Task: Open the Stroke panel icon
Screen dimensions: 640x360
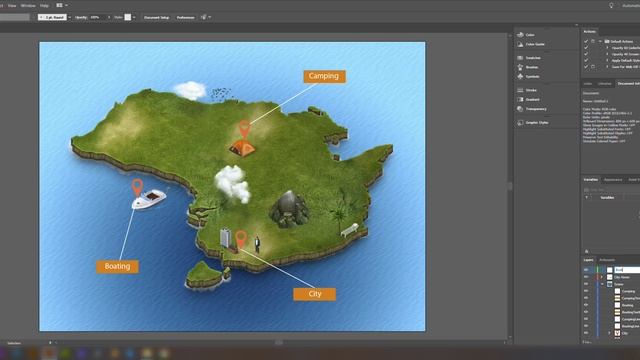Action: tap(520, 90)
